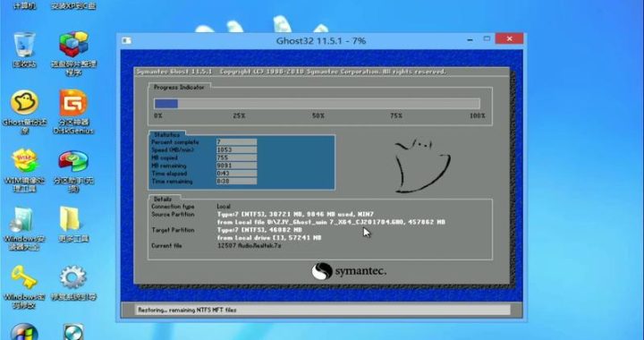644x340 pixels.
Task: Click the local drive 57241 MB line
Action: pos(269,238)
